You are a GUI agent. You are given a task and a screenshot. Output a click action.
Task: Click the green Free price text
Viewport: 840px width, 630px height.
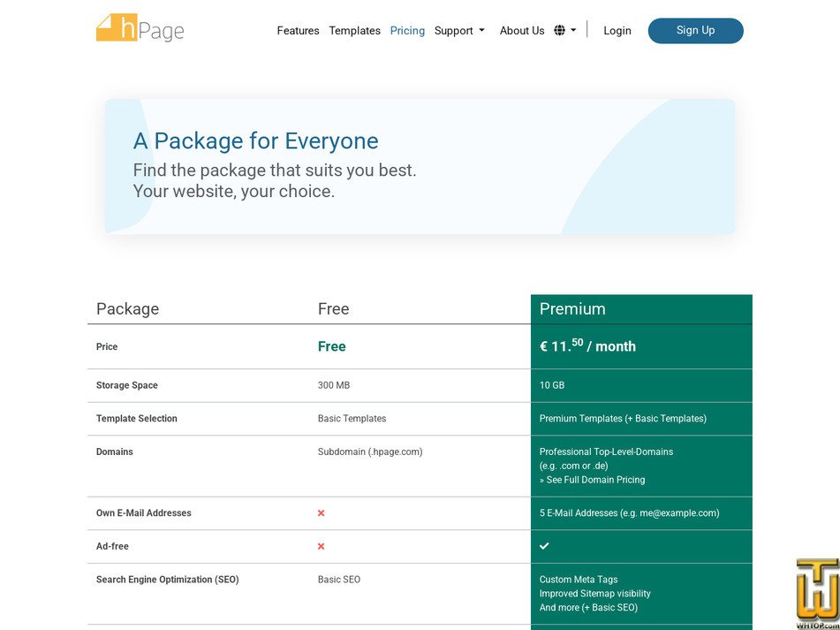(331, 346)
